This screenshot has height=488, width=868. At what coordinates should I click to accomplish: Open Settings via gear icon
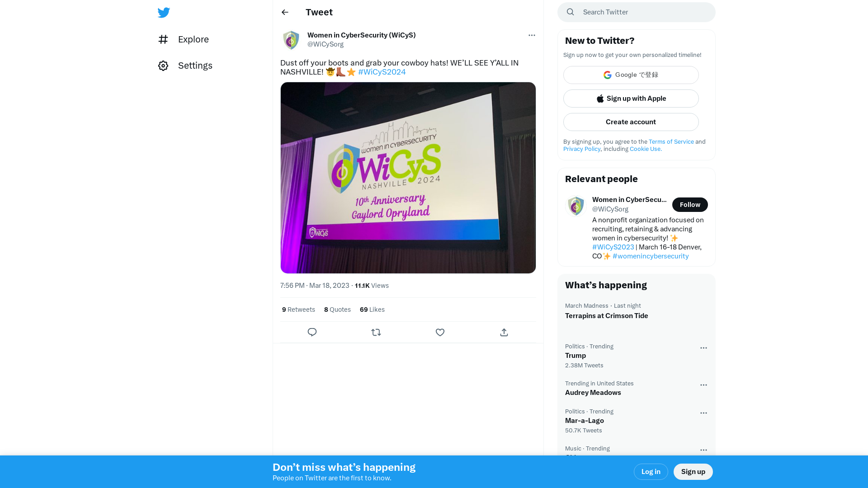pyautogui.click(x=163, y=66)
